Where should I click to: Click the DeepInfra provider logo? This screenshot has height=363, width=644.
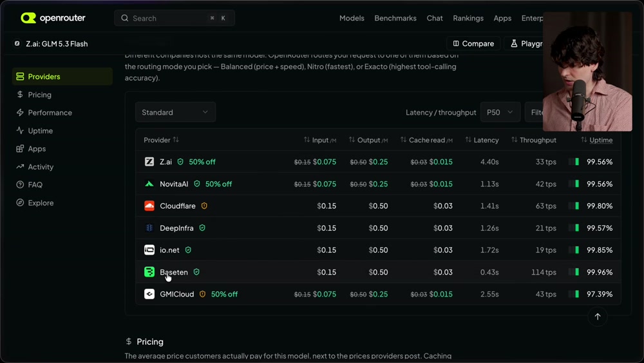(x=149, y=228)
